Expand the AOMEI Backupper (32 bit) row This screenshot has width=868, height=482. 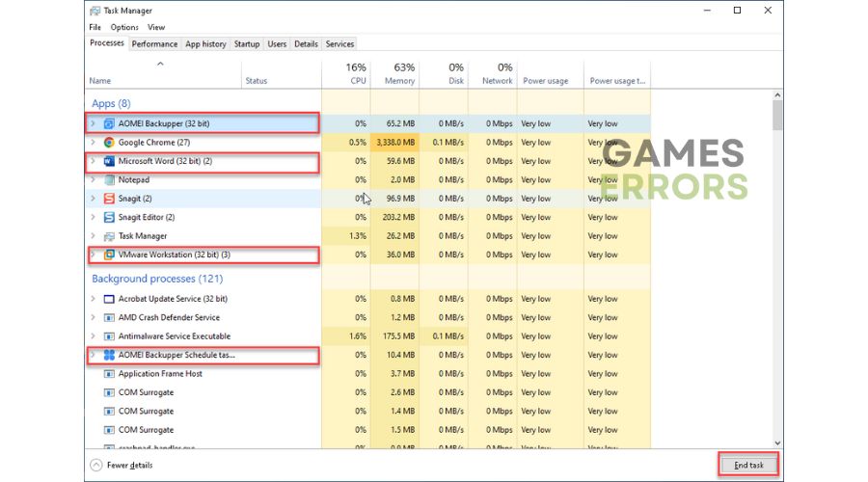click(93, 123)
